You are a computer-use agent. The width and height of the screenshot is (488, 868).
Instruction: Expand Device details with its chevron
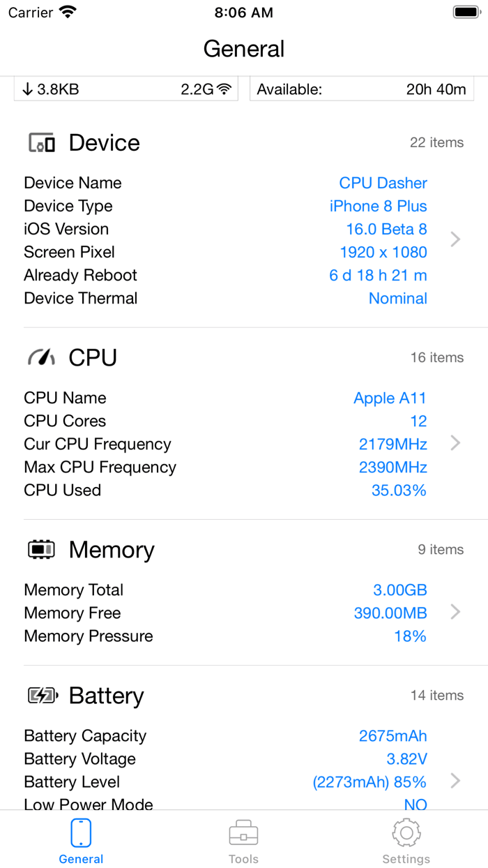(x=455, y=239)
